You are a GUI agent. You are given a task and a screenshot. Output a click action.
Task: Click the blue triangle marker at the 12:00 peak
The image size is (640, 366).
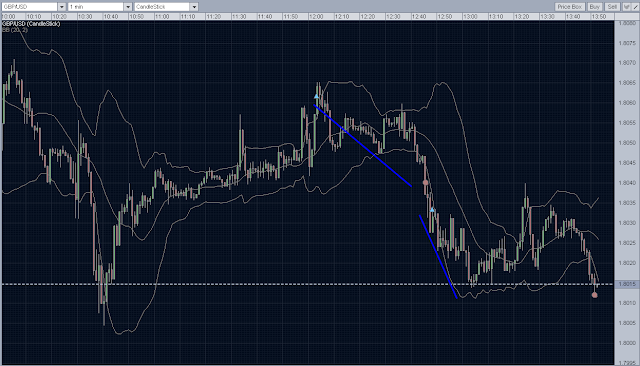tap(316, 96)
